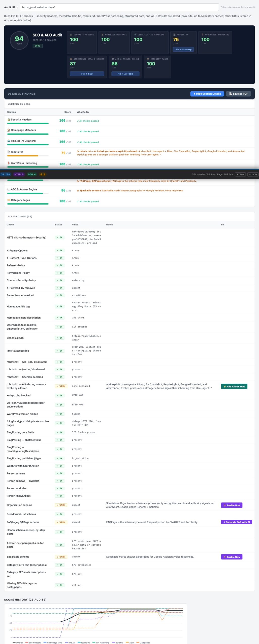Click the house icon in Homepage Metadata score row
Screen dimensions: 259x644
point(9,130)
